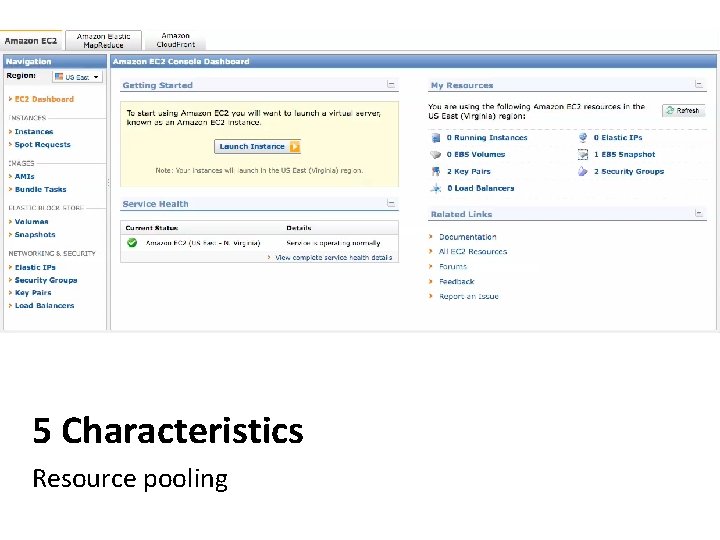Screen dimensions: 720x540
Task: Open the Forums link
Action: [x=453, y=266]
